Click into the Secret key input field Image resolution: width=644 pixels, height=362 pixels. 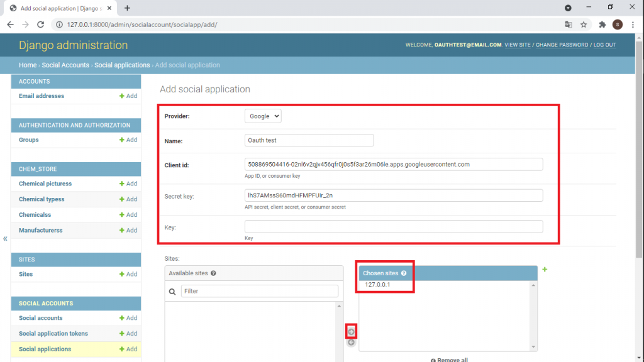pos(393,195)
